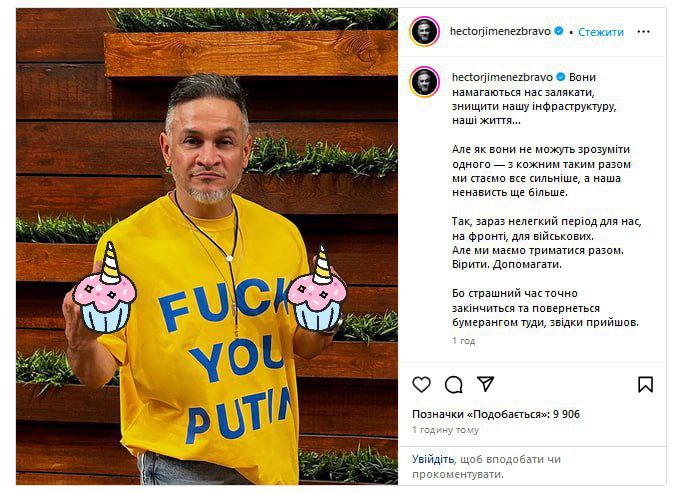Click the Увійдіть login link

(x=431, y=459)
